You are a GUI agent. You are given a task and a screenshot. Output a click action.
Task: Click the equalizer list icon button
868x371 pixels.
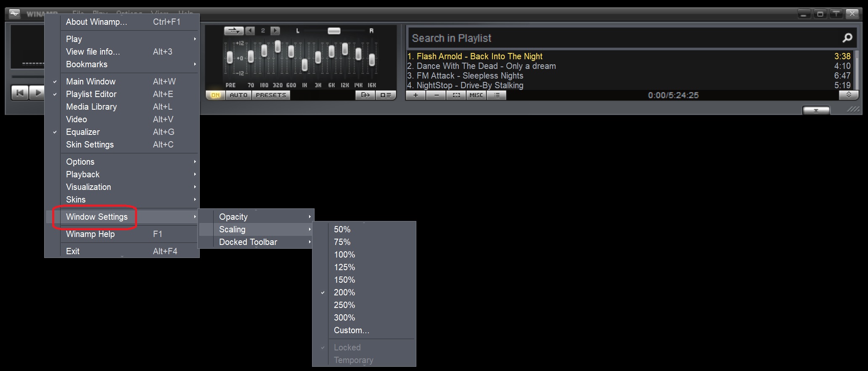(x=385, y=95)
